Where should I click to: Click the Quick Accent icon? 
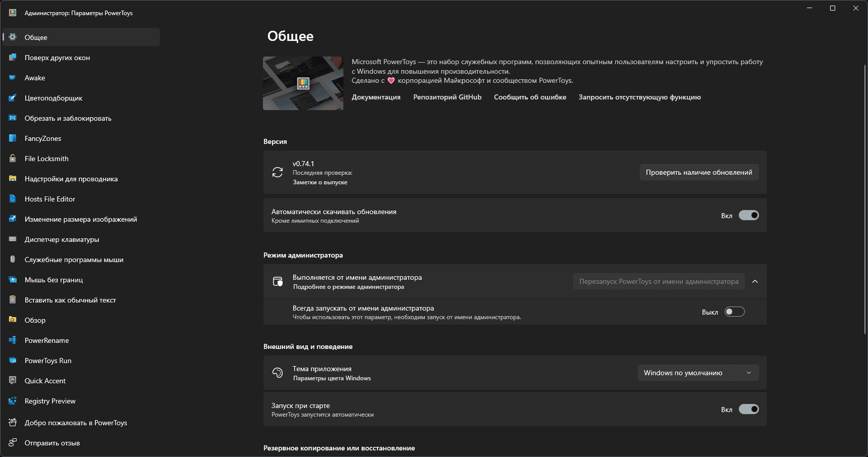pos(13,380)
